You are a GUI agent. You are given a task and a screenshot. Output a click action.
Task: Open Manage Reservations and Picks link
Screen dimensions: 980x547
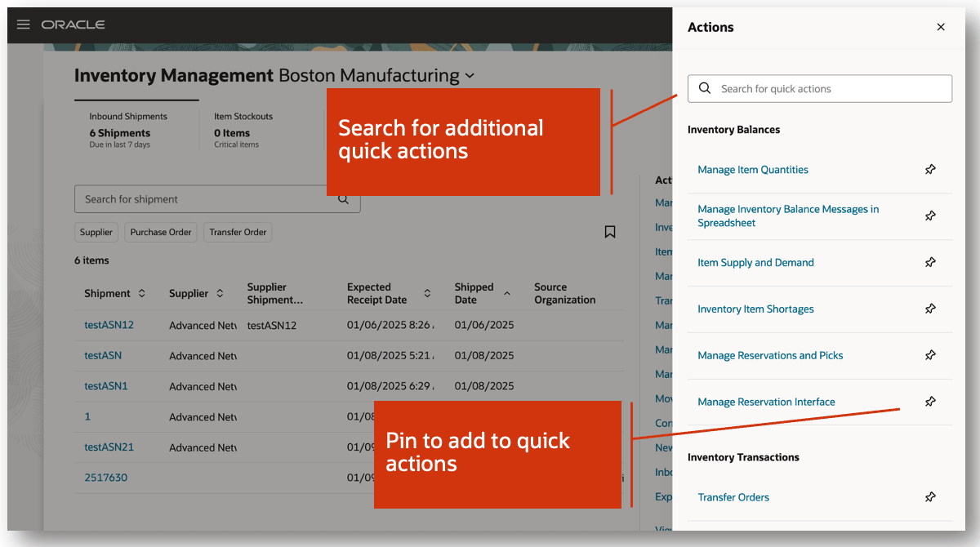(770, 356)
